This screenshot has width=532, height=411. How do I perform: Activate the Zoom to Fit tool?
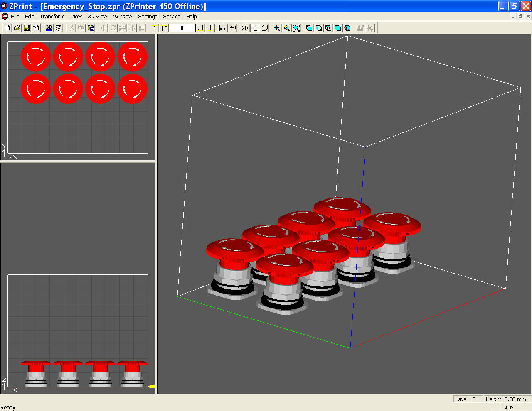pyautogui.click(x=296, y=28)
